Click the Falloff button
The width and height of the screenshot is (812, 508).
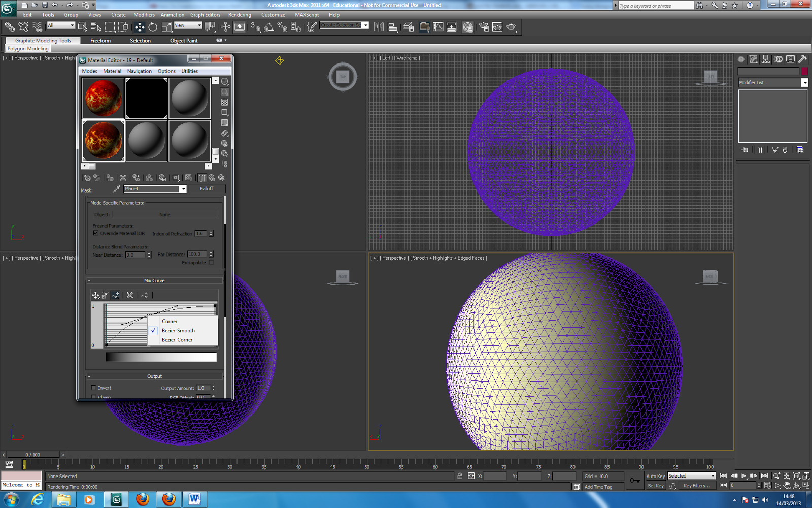click(x=208, y=188)
